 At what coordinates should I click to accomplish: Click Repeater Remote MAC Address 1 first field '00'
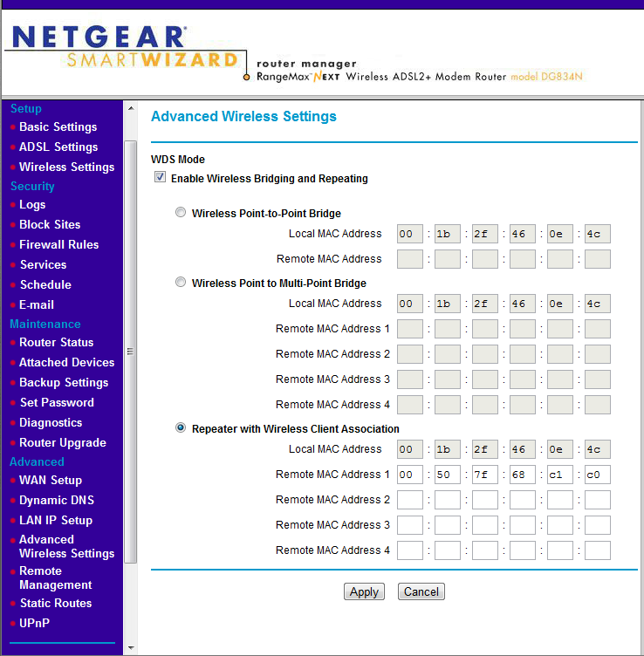pyautogui.click(x=409, y=475)
